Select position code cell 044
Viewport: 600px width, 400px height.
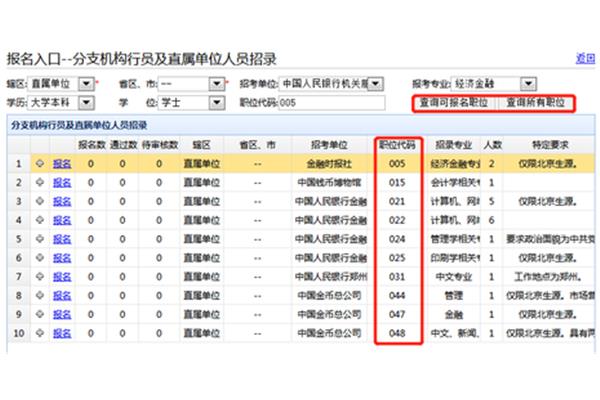coord(397,296)
